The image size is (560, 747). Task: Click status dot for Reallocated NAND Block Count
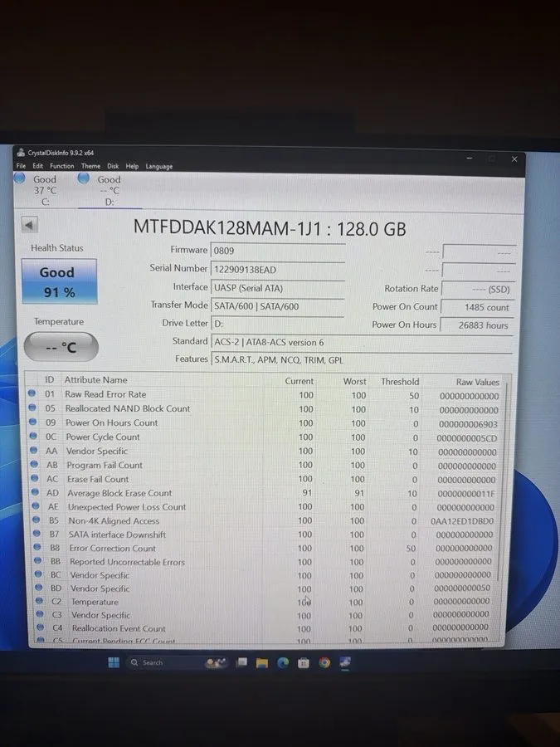click(32, 408)
